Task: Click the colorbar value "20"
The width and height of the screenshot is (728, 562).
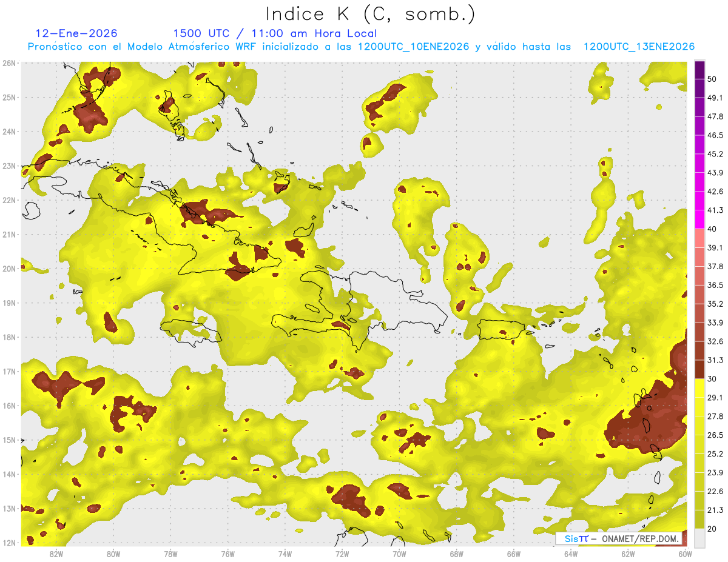Action: pos(712,529)
